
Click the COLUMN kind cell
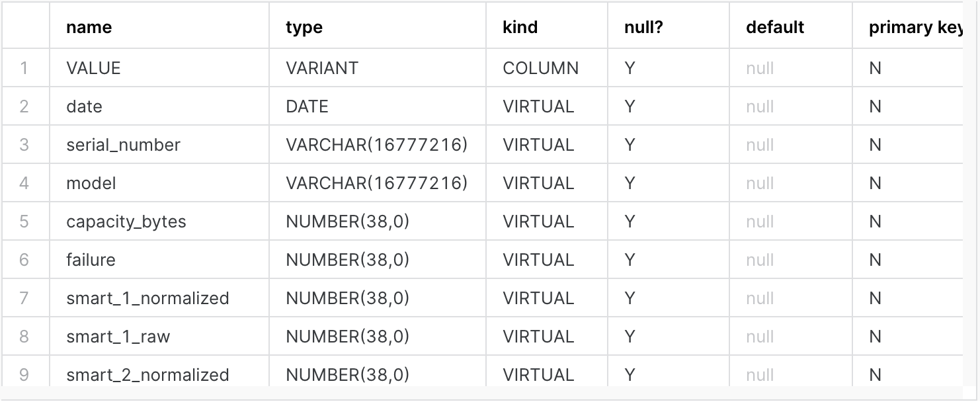coord(546,68)
